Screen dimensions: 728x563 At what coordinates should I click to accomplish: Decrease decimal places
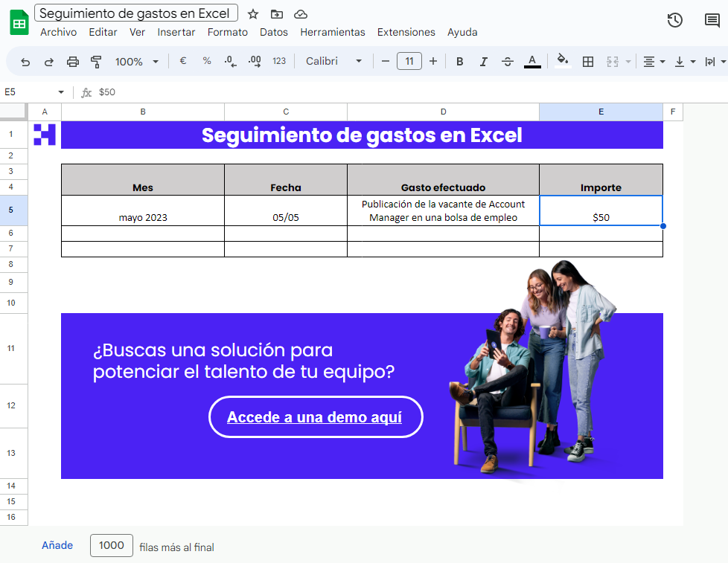[229, 62]
